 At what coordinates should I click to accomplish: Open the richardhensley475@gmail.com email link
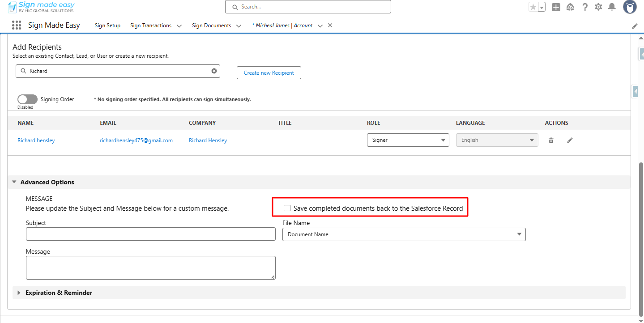coord(136,140)
